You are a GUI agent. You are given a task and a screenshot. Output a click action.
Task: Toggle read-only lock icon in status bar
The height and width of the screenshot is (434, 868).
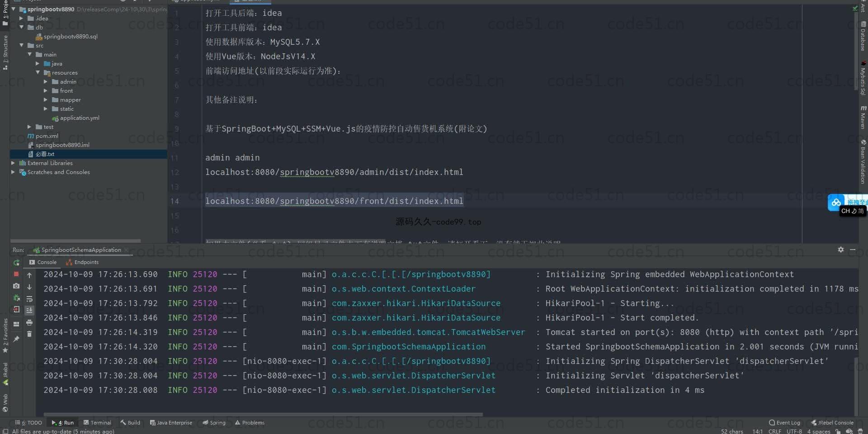838,431
